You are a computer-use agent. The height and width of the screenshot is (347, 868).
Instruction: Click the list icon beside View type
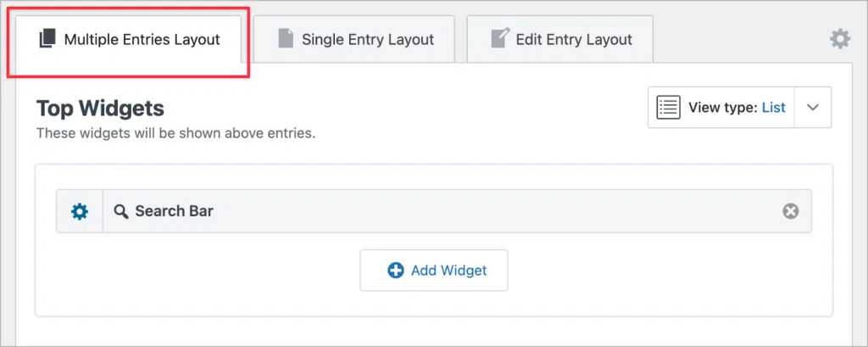(x=669, y=108)
